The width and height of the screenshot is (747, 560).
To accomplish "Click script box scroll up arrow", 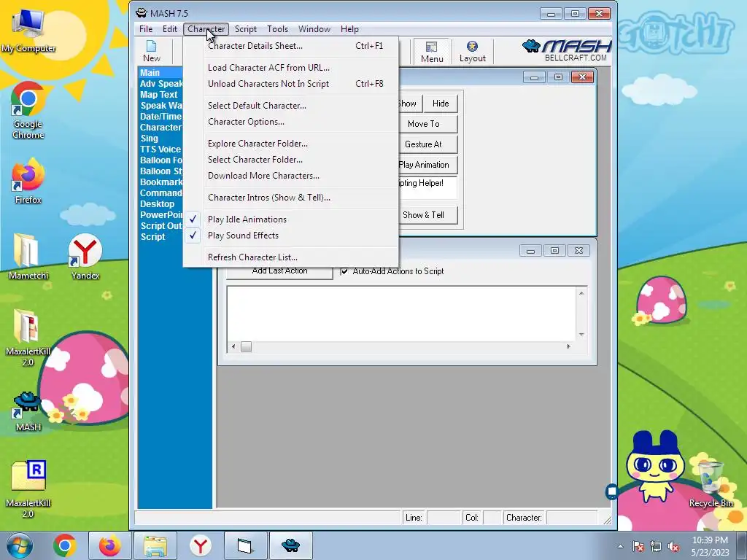I will coord(581,293).
